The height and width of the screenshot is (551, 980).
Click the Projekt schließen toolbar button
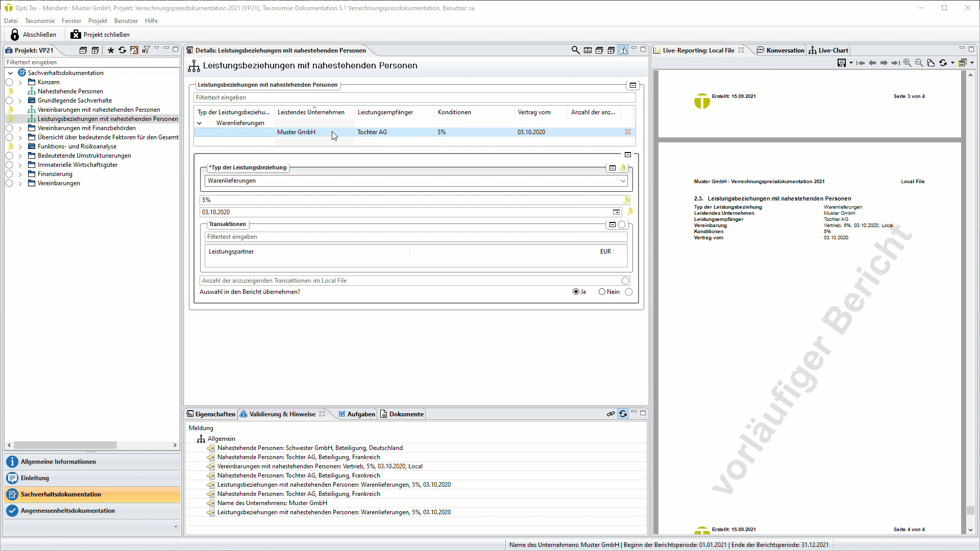(x=100, y=34)
